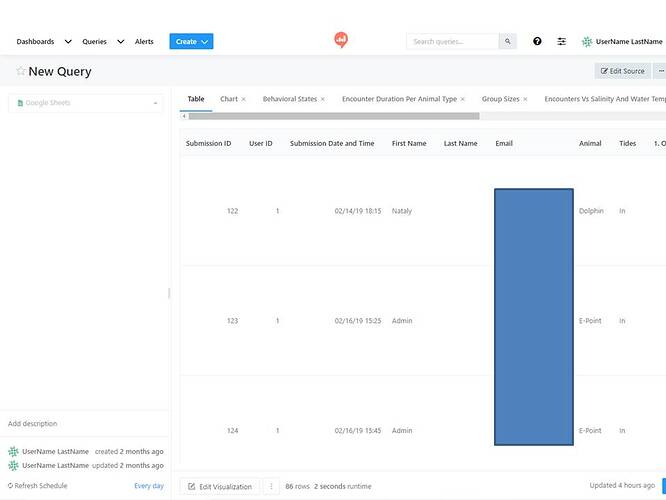666x500 pixels.
Task: Click scrollbar left arrow under tabs
Action: point(184,116)
